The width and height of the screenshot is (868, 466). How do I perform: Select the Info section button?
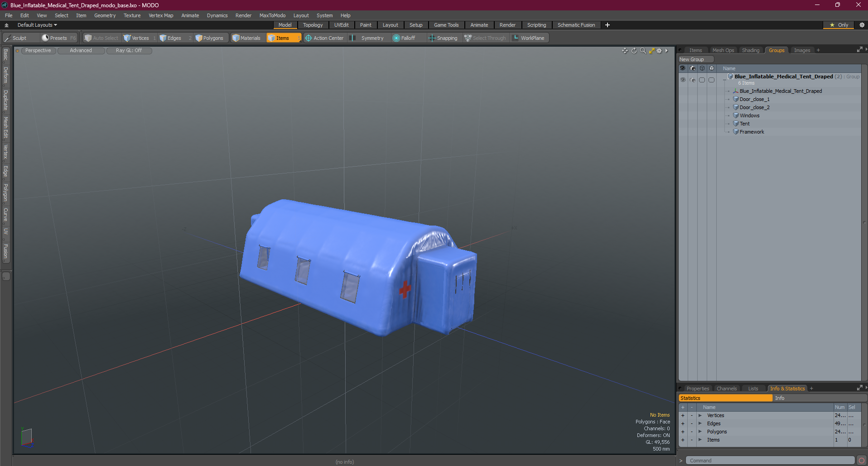(x=819, y=398)
